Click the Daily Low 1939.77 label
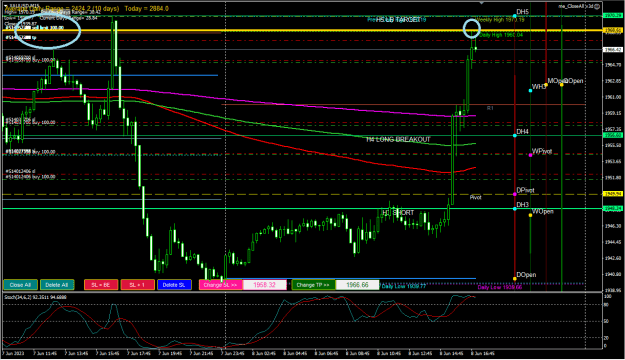This screenshot has height=360, width=625. point(403,286)
